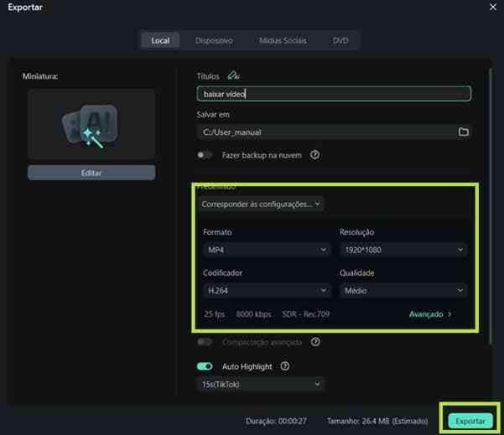Click the Resolução label
Screen dimensions: 504x435
point(356,232)
